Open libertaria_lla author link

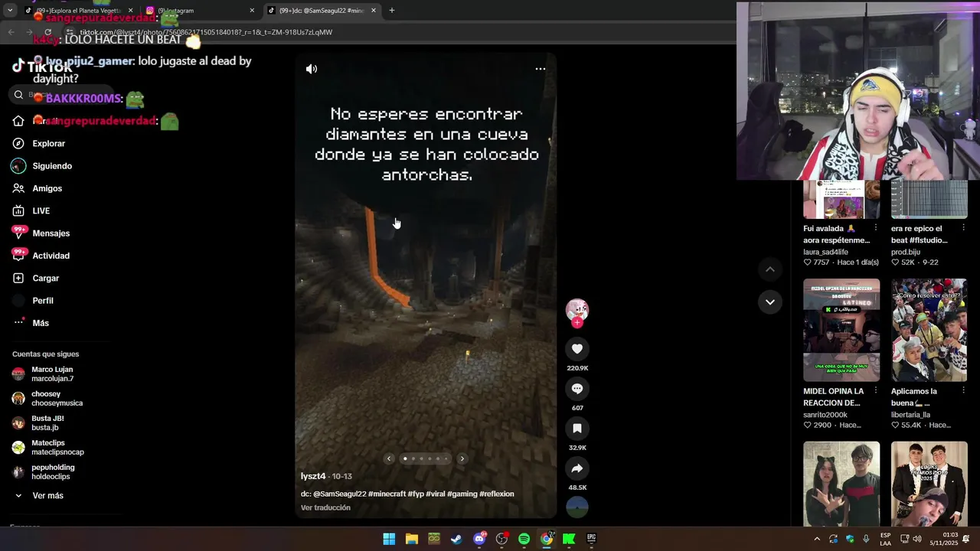910,415
